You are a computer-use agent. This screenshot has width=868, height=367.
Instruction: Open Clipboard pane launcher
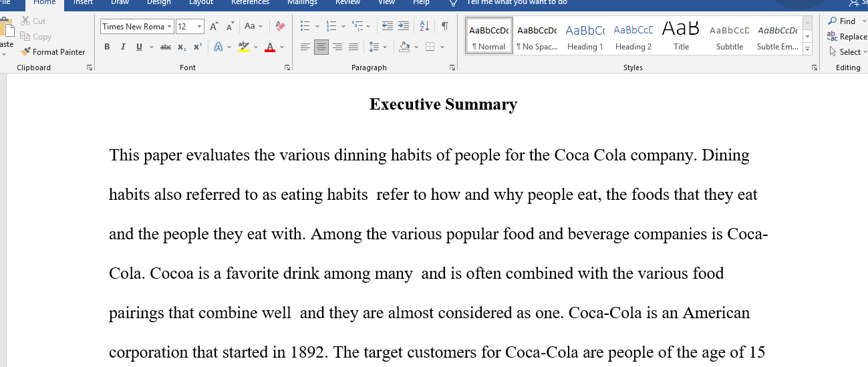[x=90, y=68]
